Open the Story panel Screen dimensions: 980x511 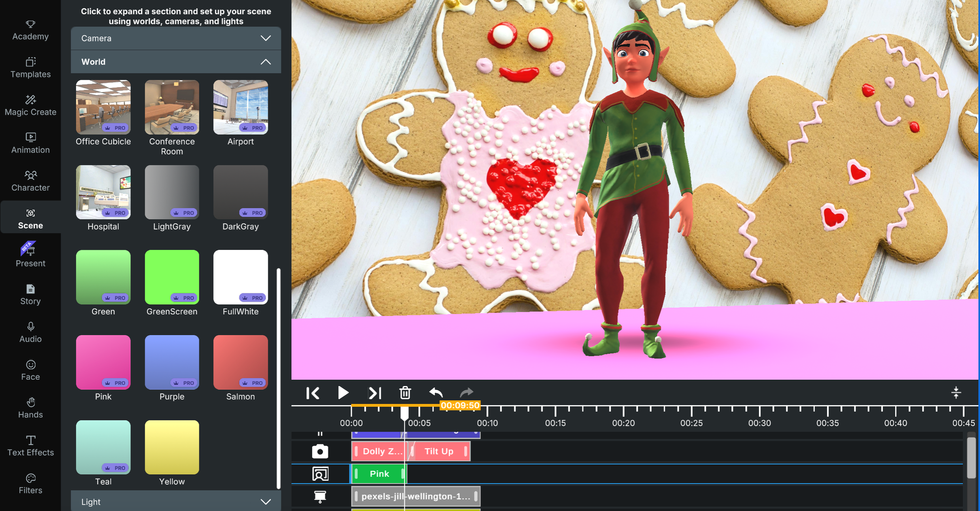30,294
